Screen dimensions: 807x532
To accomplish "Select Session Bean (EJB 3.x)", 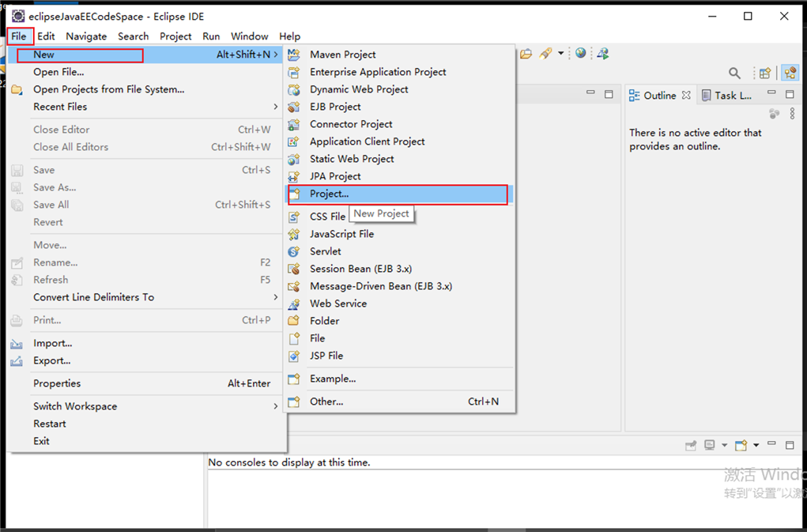I will click(399, 269).
